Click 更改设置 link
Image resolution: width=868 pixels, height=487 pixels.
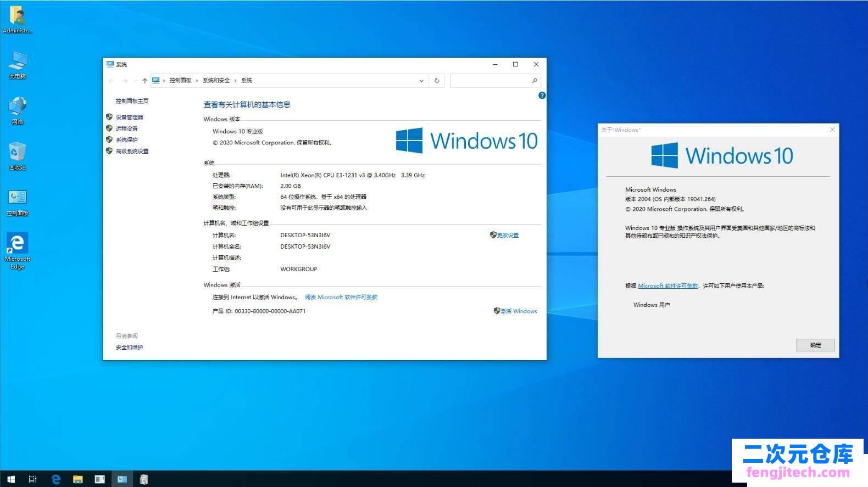click(508, 235)
